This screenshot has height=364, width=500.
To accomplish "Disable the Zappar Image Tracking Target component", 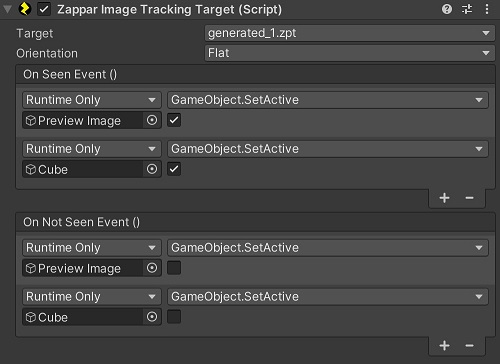I will pyautogui.click(x=44, y=9).
